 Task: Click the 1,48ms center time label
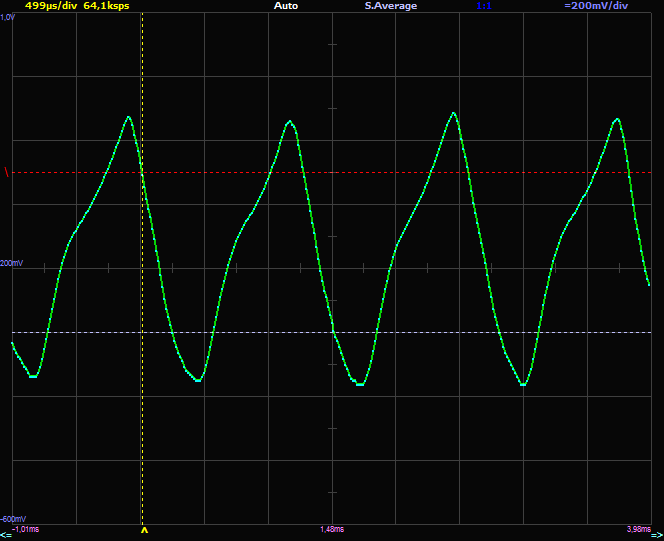coord(332,528)
